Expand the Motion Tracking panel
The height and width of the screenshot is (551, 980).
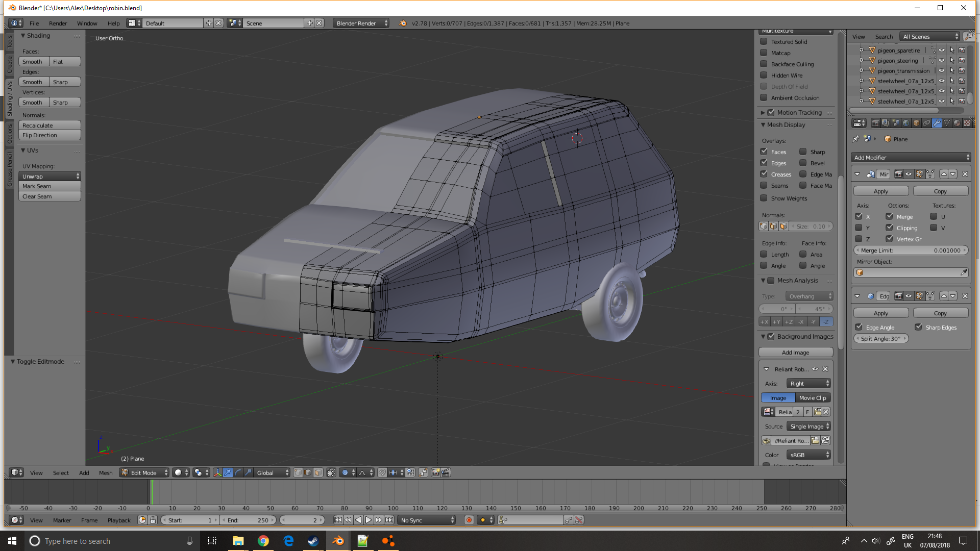point(763,112)
